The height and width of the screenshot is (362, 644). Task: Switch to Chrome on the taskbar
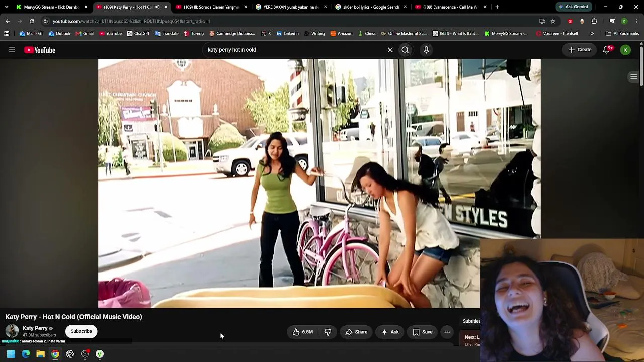coord(55,354)
